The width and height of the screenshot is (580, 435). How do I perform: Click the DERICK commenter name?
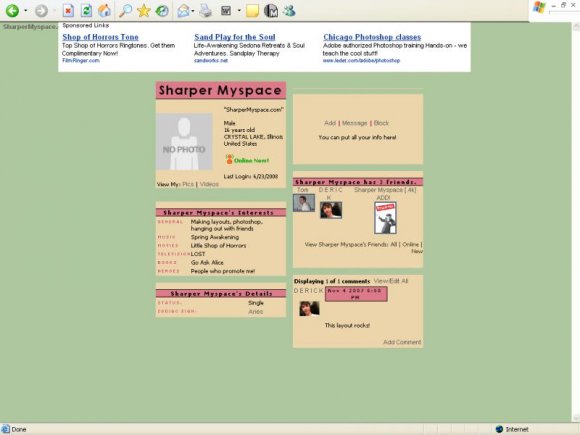[x=309, y=291]
